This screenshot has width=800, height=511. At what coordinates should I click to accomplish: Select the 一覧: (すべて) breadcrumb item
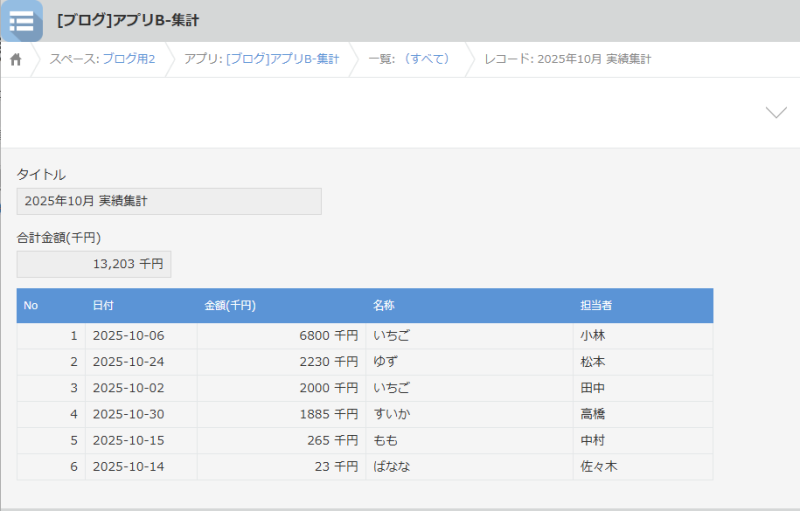click(409, 60)
